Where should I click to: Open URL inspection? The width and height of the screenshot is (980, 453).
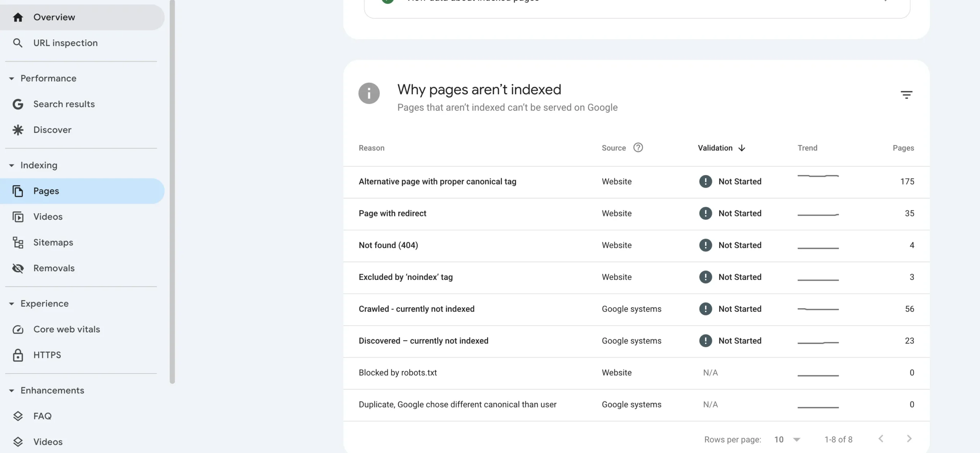(x=82, y=43)
